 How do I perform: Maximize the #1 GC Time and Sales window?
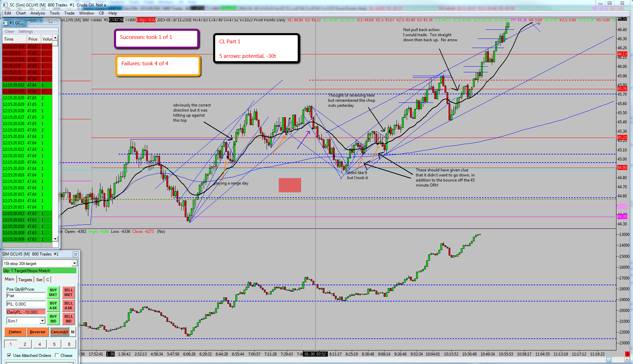[38, 22]
